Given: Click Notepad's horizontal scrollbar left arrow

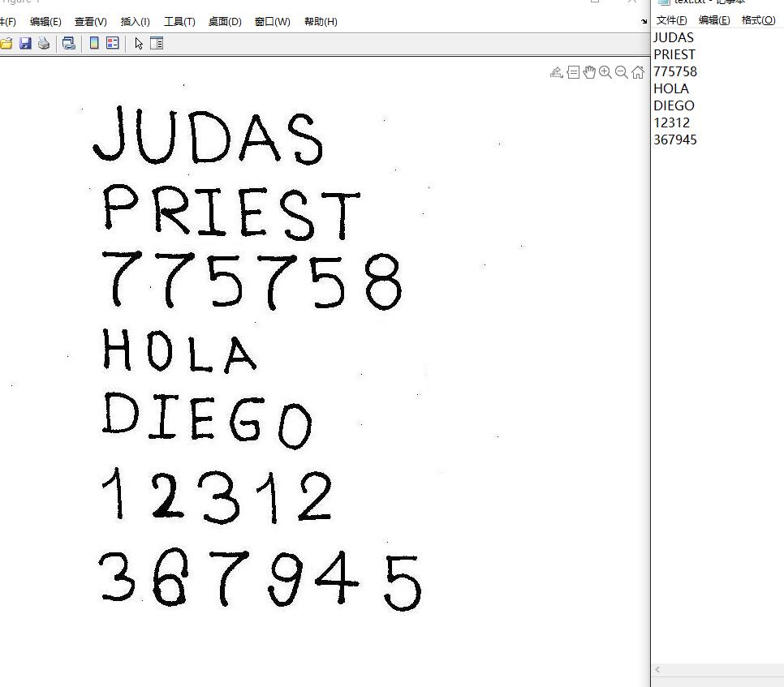Looking at the screenshot, I should pos(657,670).
